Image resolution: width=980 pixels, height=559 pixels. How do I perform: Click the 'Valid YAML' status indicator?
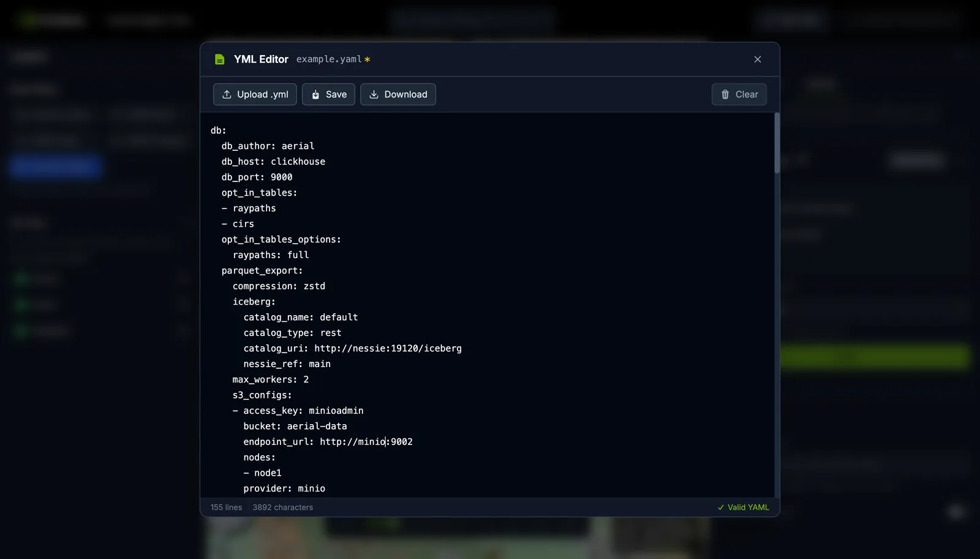pos(743,508)
